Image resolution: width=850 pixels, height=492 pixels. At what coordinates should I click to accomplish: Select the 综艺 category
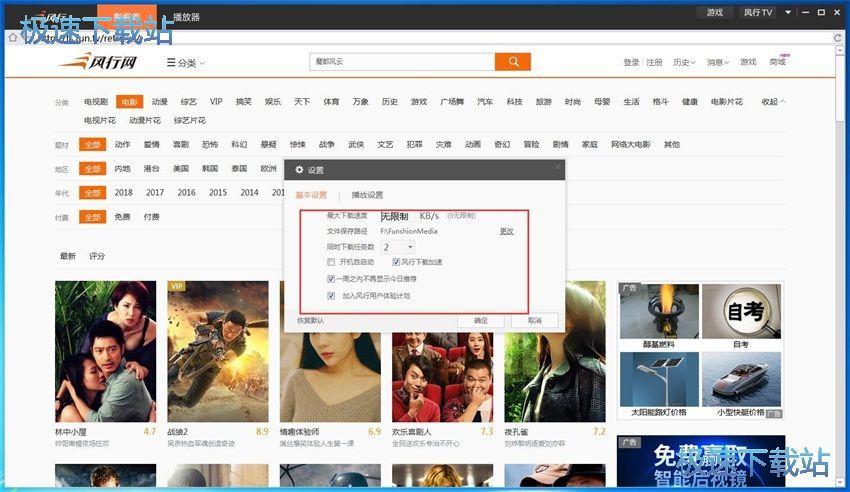pos(189,101)
